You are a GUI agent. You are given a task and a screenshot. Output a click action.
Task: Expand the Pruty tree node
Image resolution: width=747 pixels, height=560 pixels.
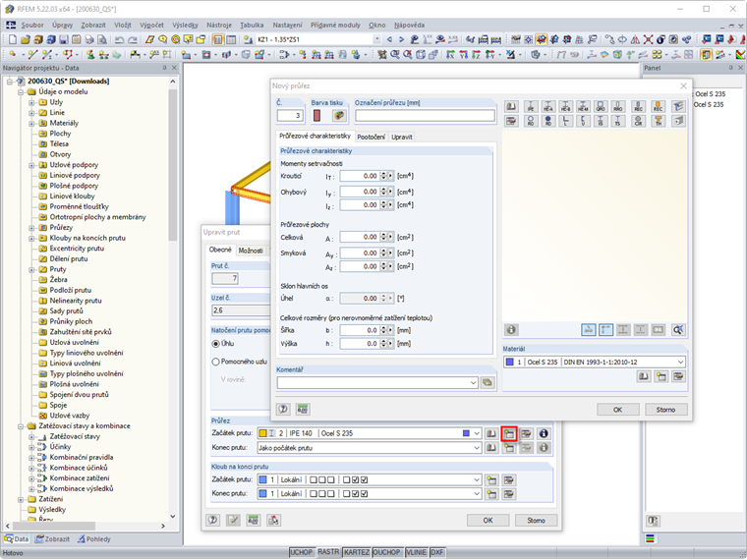[31, 269]
